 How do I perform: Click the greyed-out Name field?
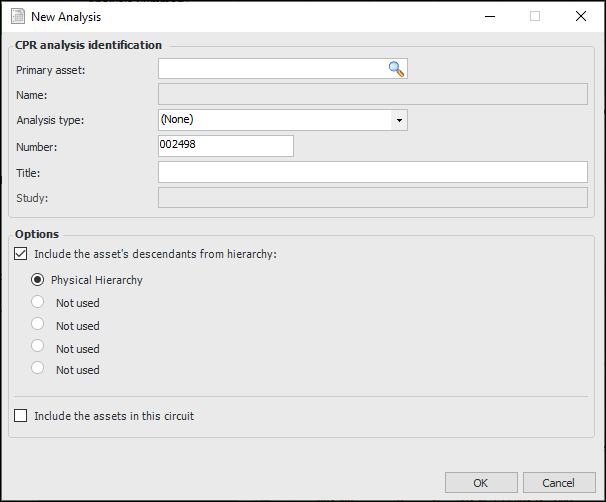[372, 95]
